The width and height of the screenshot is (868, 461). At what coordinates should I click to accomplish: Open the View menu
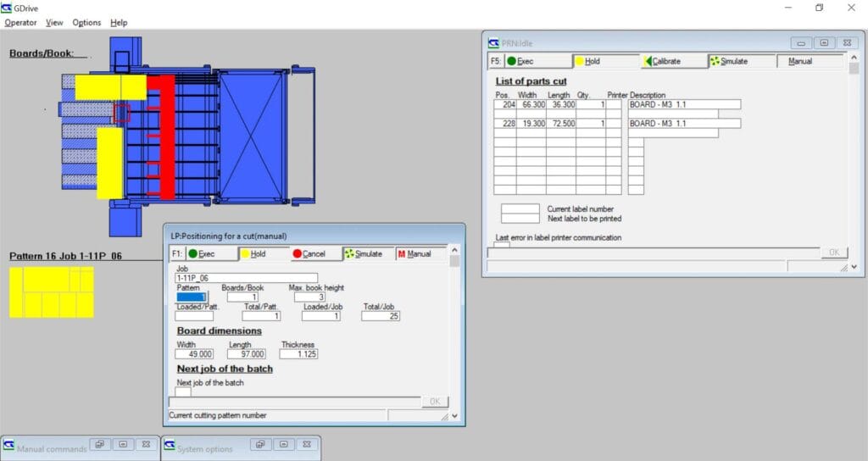[x=54, y=23]
